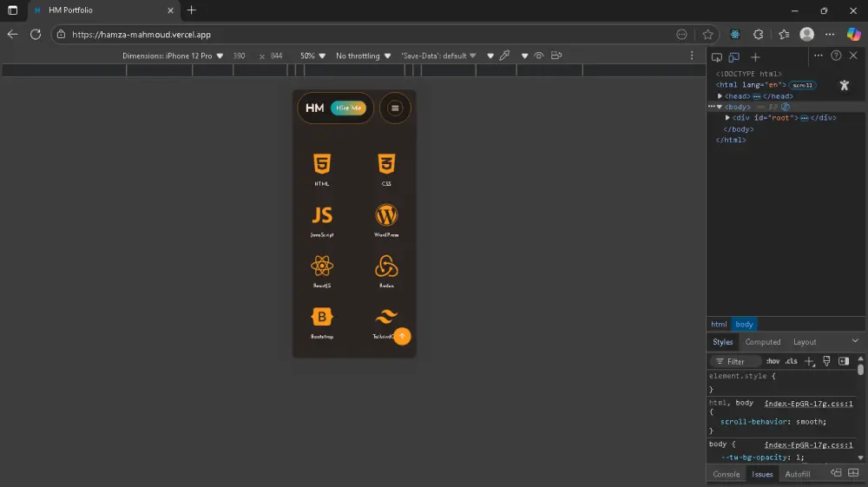Click the rendering paintbrush icon in Styles
This screenshot has height=487, width=868.
click(826, 361)
